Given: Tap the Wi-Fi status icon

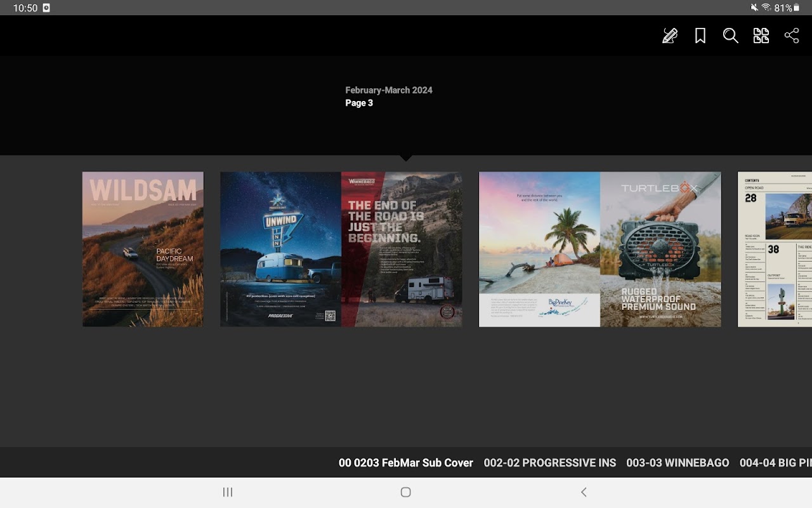Looking at the screenshot, I should 766,8.
